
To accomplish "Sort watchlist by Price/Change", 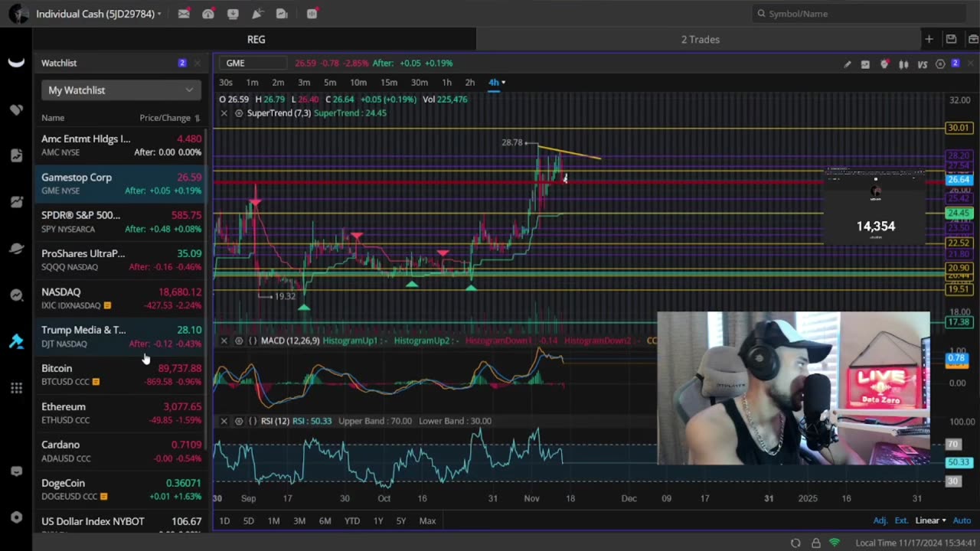I will click(x=169, y=118).
